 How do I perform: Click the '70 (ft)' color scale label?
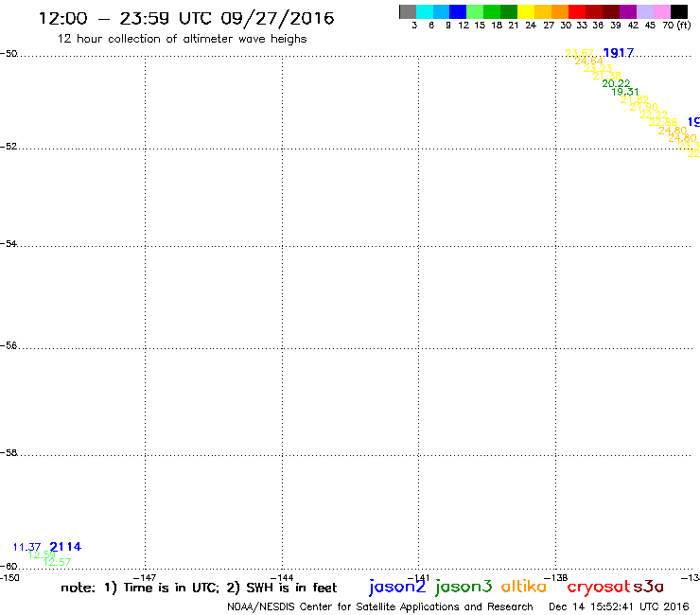pyautogui.click(x=676, y=26)
